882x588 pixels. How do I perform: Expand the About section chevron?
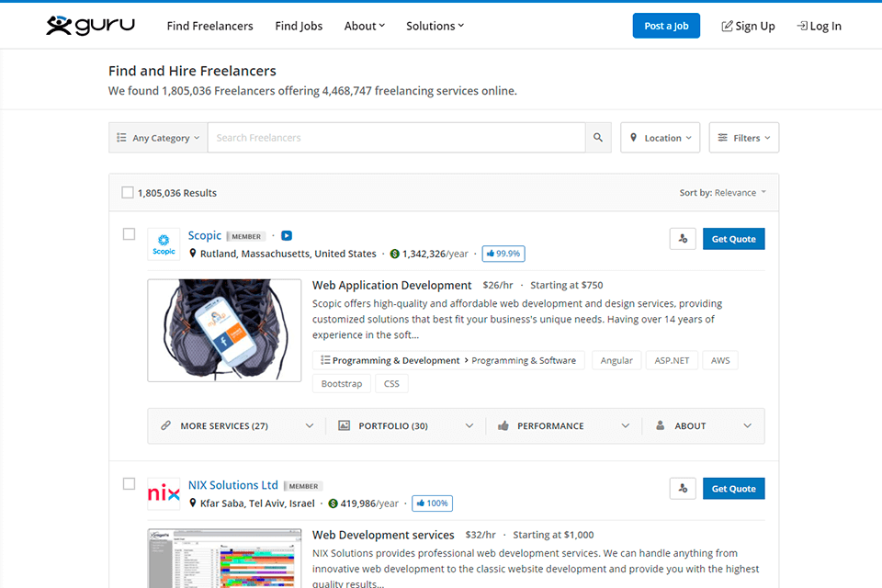[748, 426]
